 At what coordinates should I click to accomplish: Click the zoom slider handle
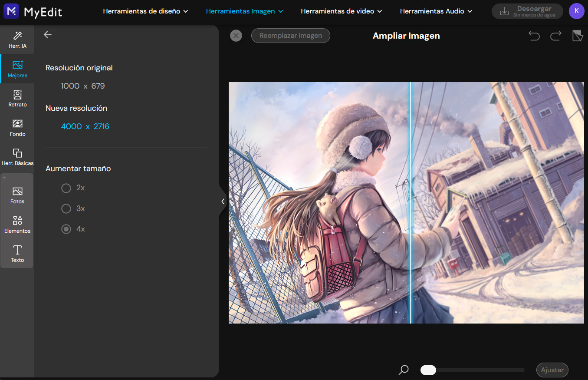[428, 370]
